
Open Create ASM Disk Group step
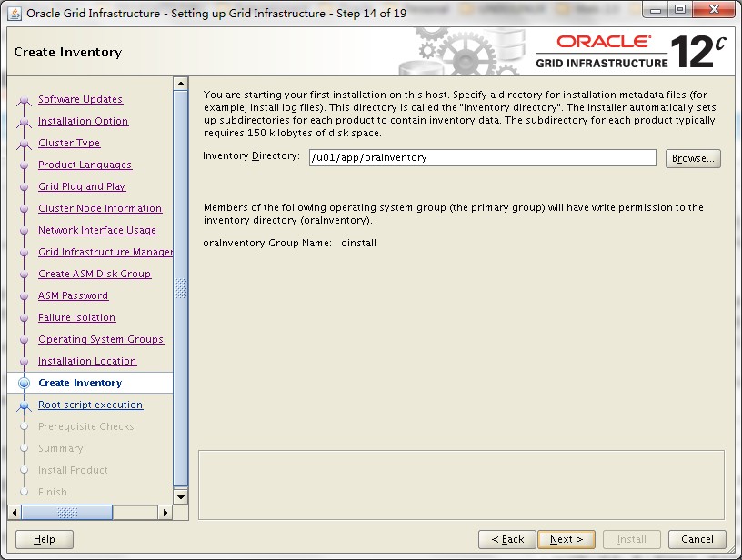point(95,274)
